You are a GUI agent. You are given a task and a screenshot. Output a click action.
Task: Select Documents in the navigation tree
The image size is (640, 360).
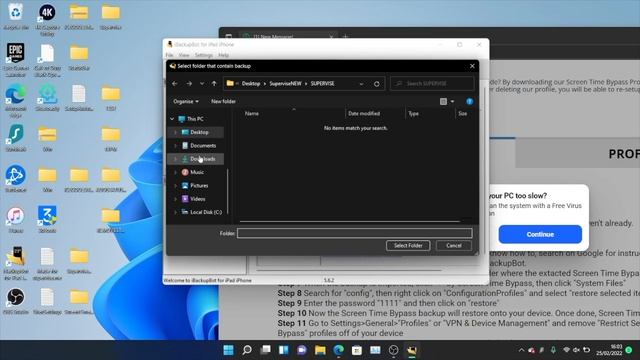point(202,146)
